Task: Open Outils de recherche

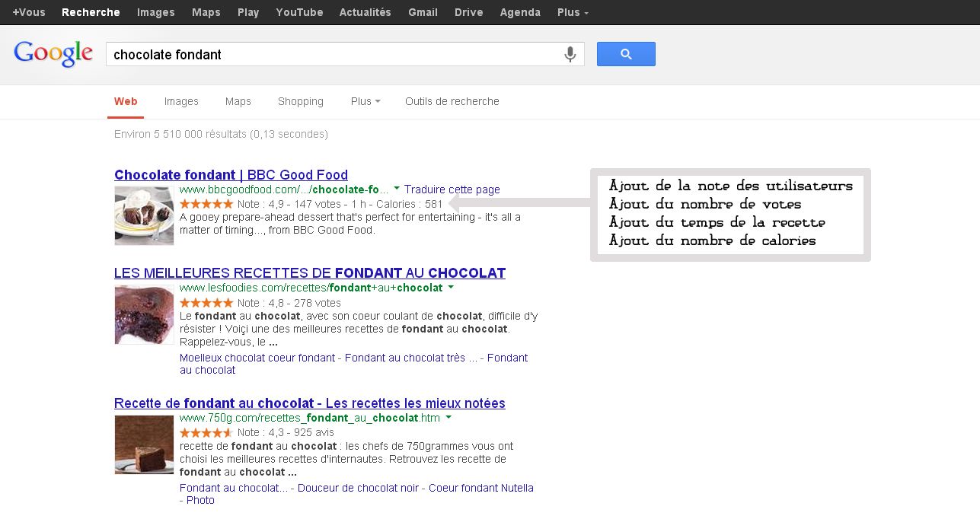Action: pos(452,101)
